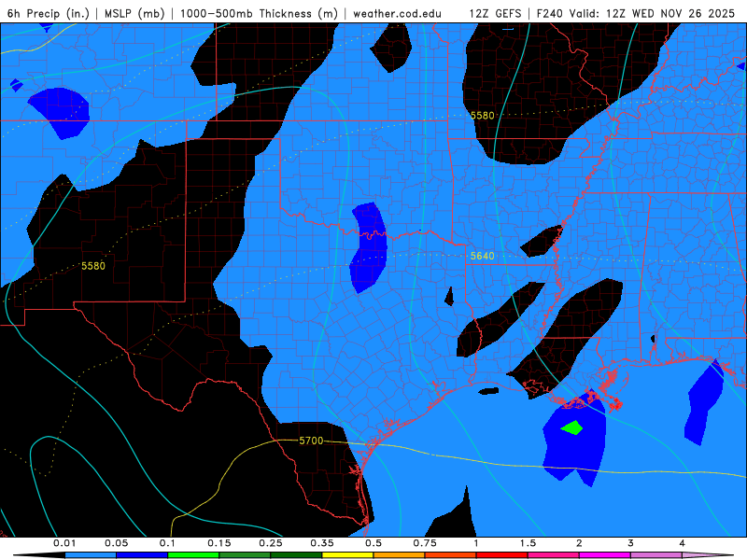This screenshot has height=560, width=747.
Task: Click the "12Z GEFS" model label
Action: [x=495, y=13]
